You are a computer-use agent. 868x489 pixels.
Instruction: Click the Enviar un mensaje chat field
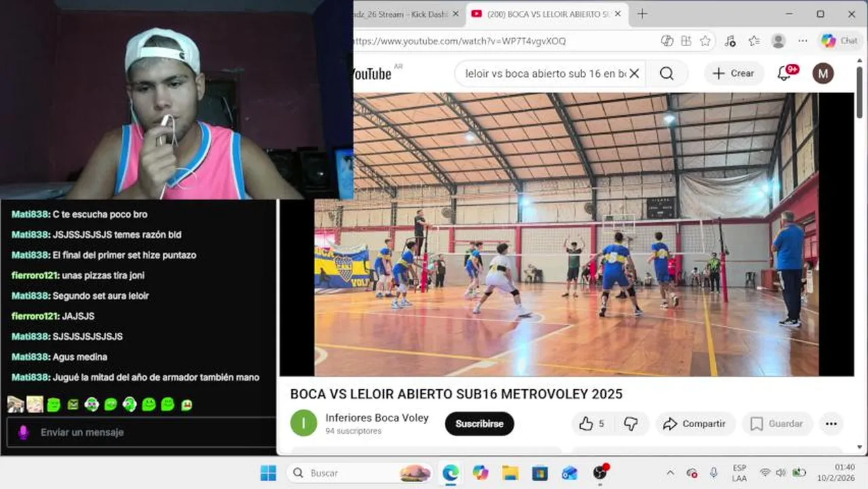coord(141,432)
